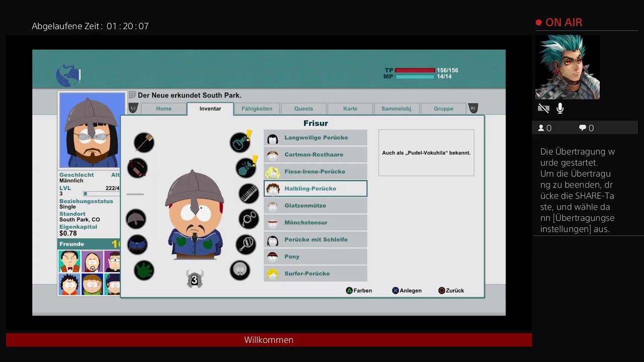Open the Sammelobj. tab
644x362 pixels.
(x=397, y=109)
